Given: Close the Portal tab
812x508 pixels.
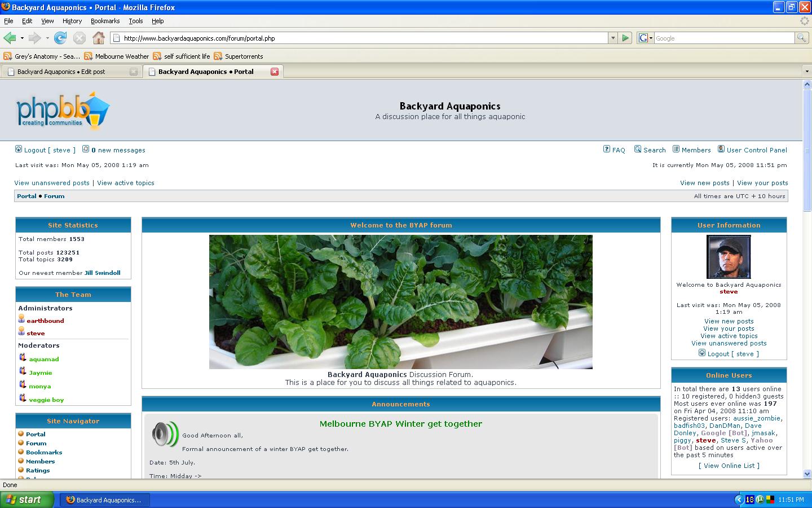Looking at the screenshot, I should pyautogui.click(x=275, y=72).
